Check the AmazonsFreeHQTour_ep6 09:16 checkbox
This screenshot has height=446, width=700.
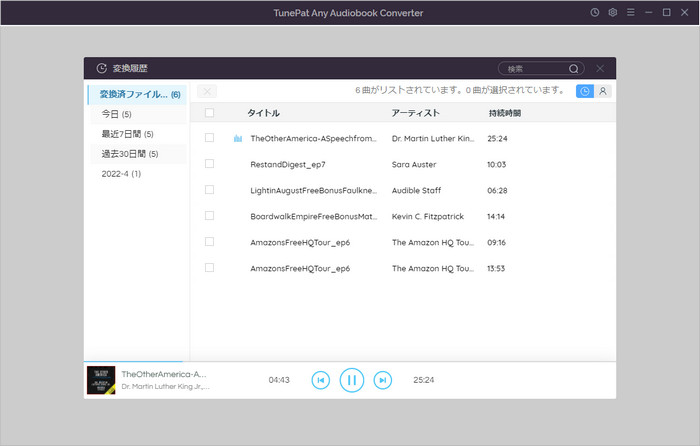pyautogui.click(x=209, y=242)
